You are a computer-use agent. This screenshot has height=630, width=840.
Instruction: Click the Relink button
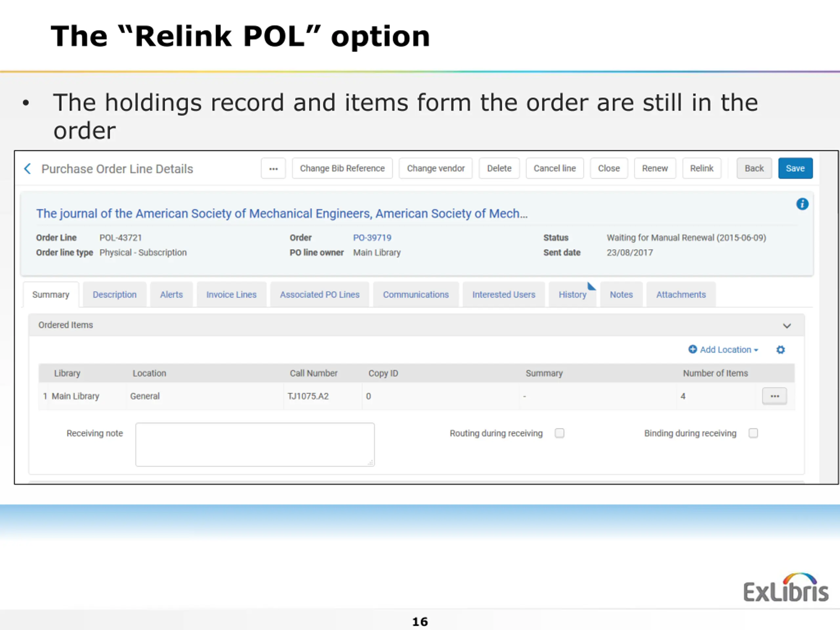tap(702, 169)
